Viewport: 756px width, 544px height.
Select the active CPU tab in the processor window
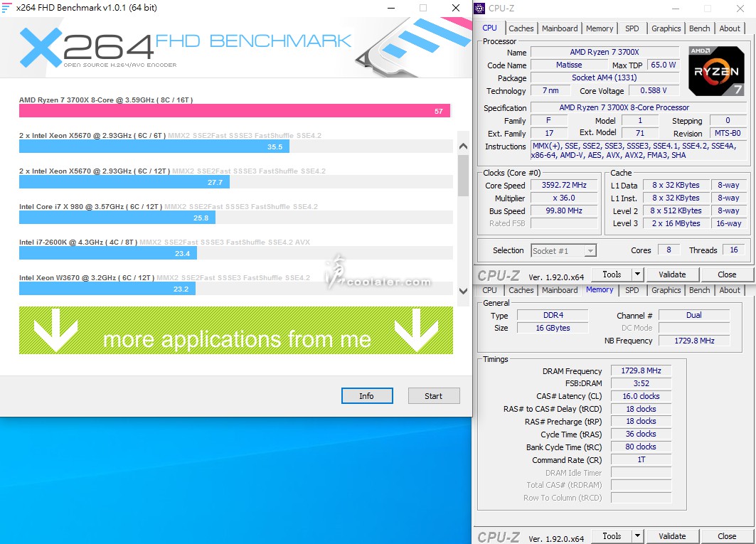[489, 28]
